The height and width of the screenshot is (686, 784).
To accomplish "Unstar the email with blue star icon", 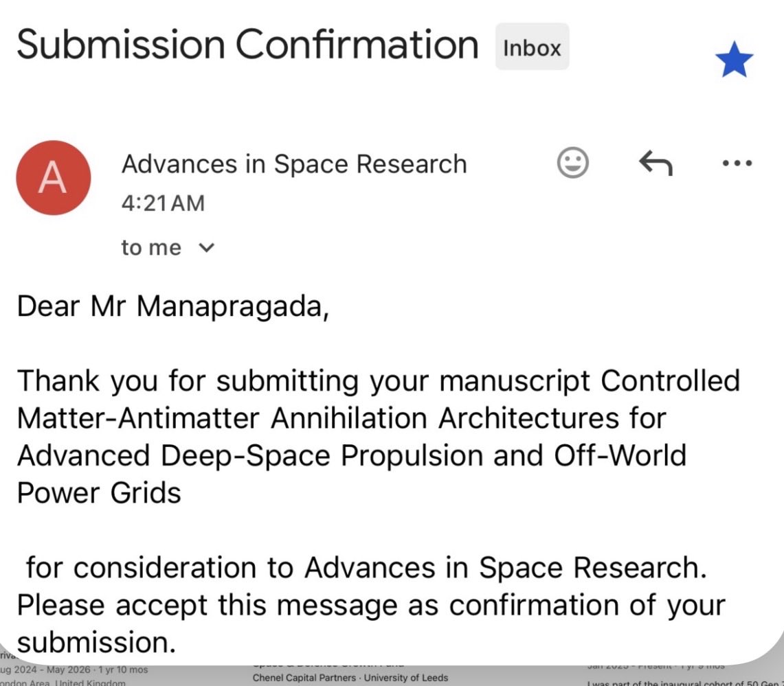I will coord(734,60).
